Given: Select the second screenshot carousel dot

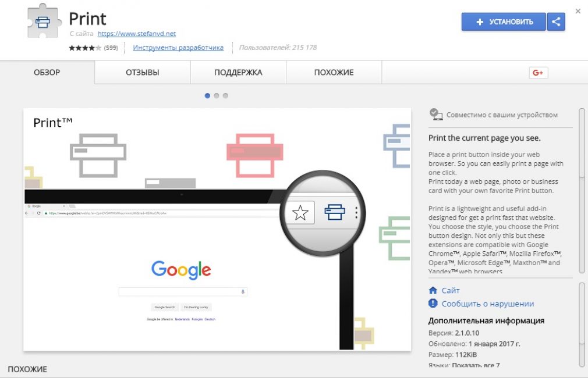Looking at the screenshot, I should 217,95.
